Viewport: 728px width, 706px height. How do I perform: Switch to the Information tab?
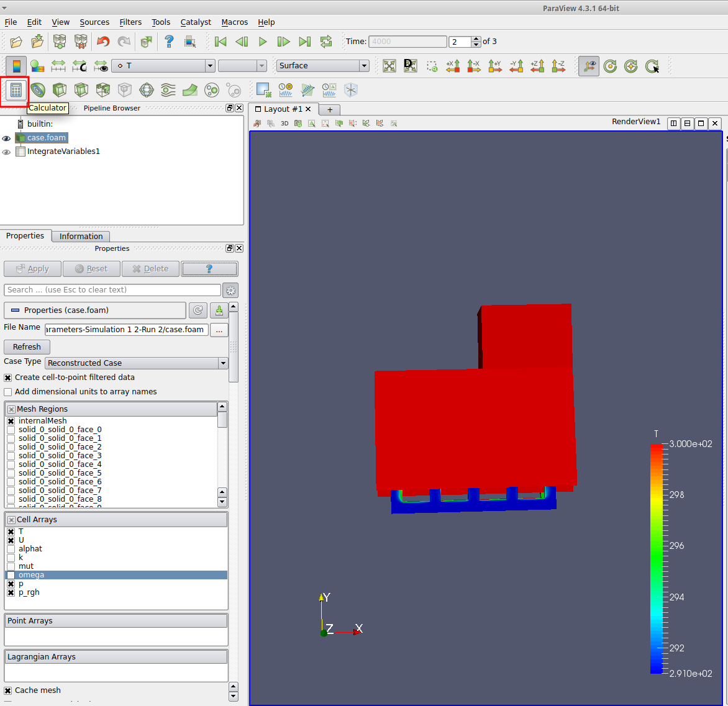[81, 236]
